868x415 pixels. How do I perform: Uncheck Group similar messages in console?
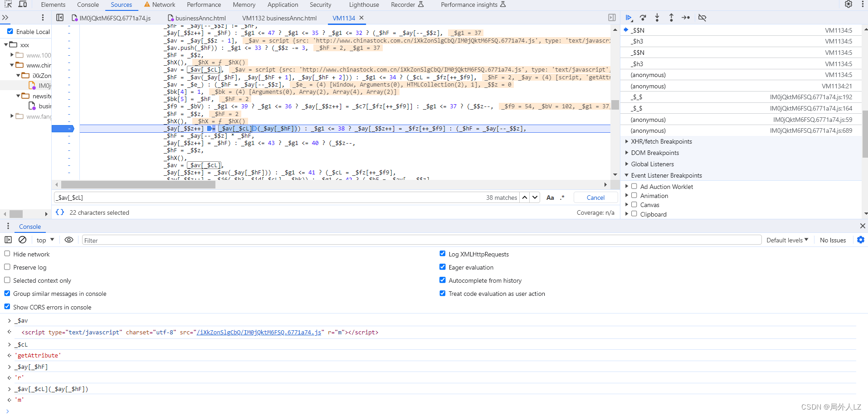[x=7, y=293]
